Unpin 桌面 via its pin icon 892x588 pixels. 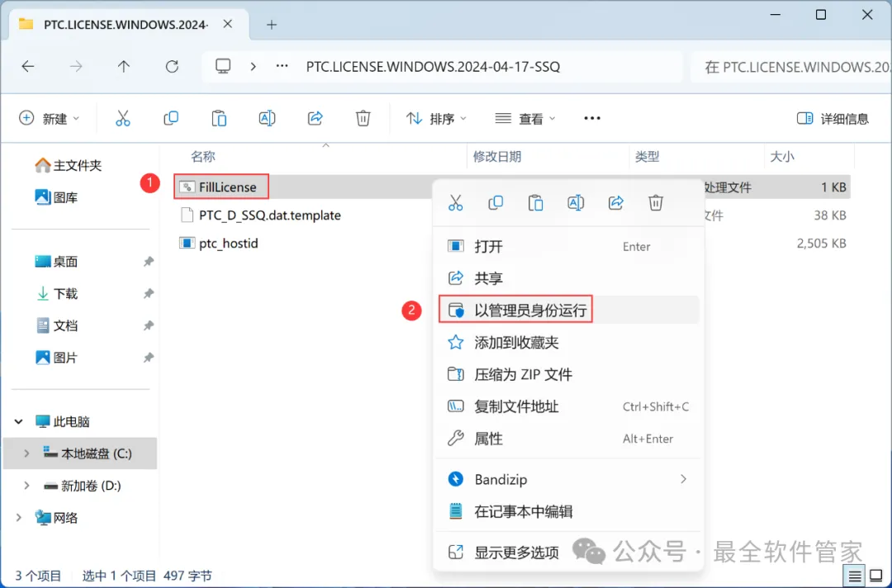click(x=148, y=262)
